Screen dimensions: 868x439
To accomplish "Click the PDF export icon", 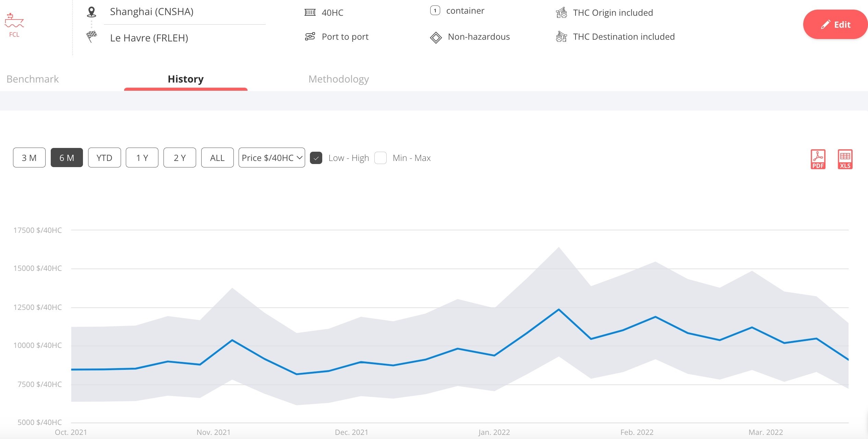I will click(818, 159).
